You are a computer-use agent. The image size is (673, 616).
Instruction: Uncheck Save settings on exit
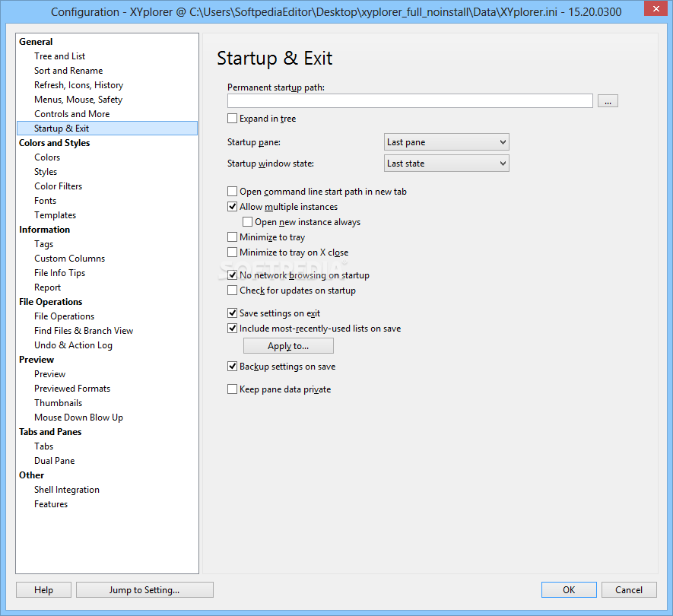click(232, 313)
